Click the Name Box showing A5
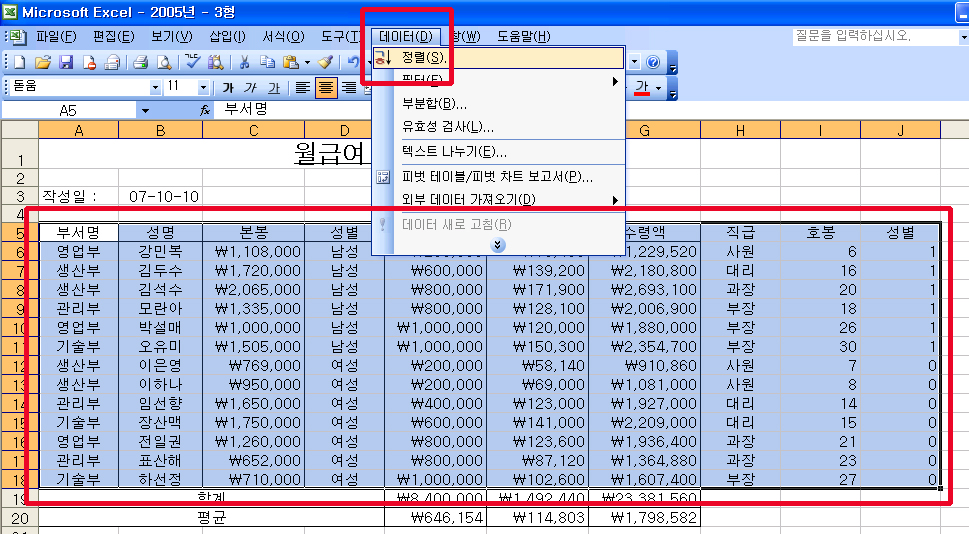Screen dimensions: 969x534 coord(68,111)
